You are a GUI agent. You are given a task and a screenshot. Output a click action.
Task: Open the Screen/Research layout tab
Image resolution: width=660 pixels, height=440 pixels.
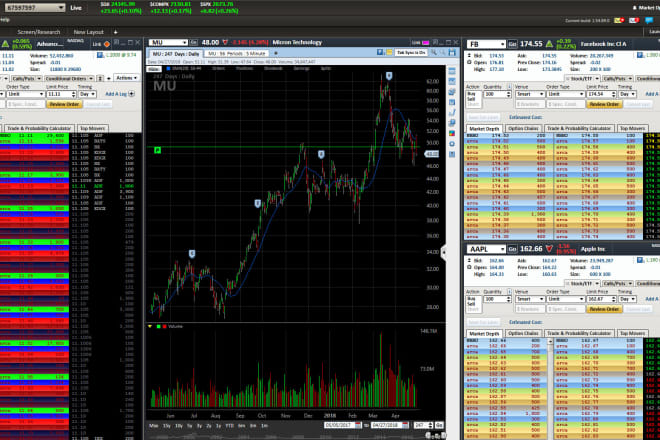pos(39,32)
